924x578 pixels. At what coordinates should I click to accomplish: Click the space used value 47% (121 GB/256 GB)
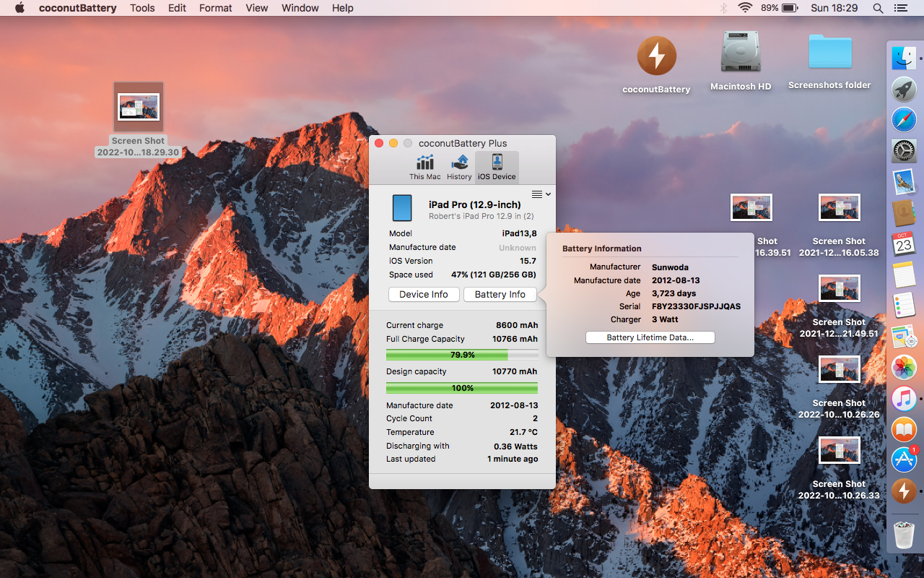pos(494,275)
